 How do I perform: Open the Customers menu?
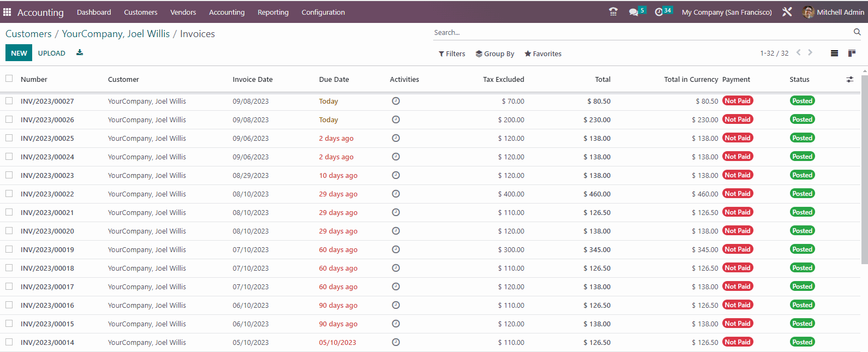(x=141, y=12)
